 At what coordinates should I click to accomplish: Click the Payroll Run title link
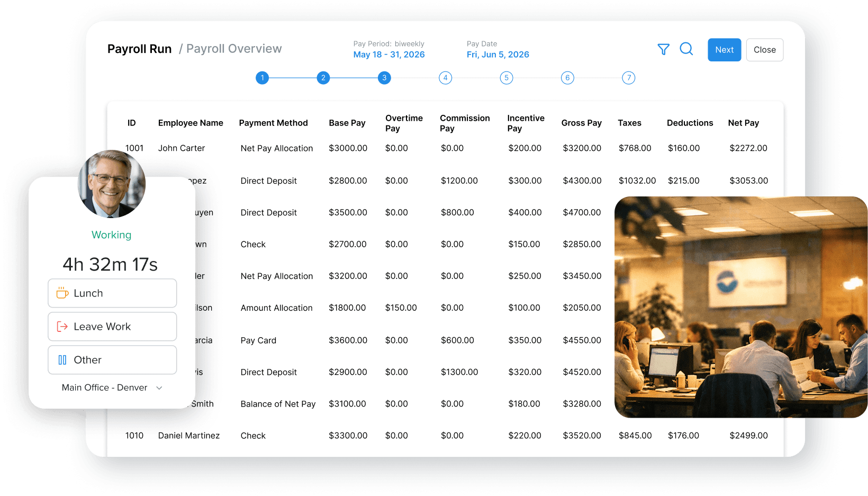point(139,48)
